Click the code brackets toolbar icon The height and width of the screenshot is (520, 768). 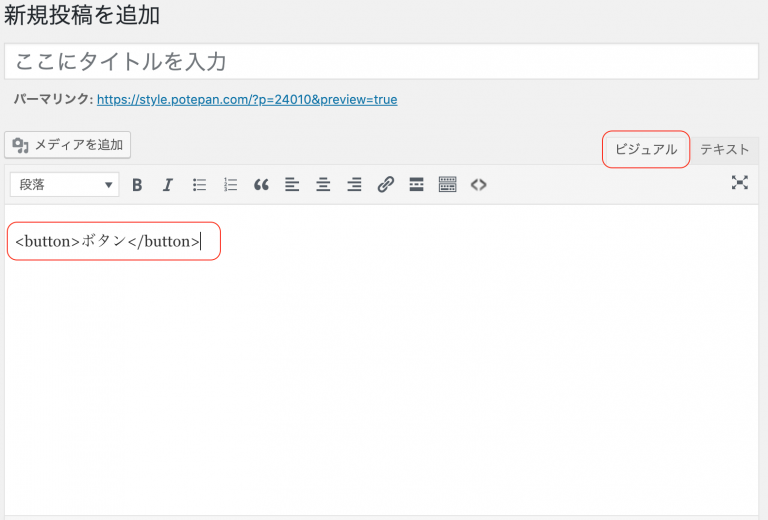[479, 185]
